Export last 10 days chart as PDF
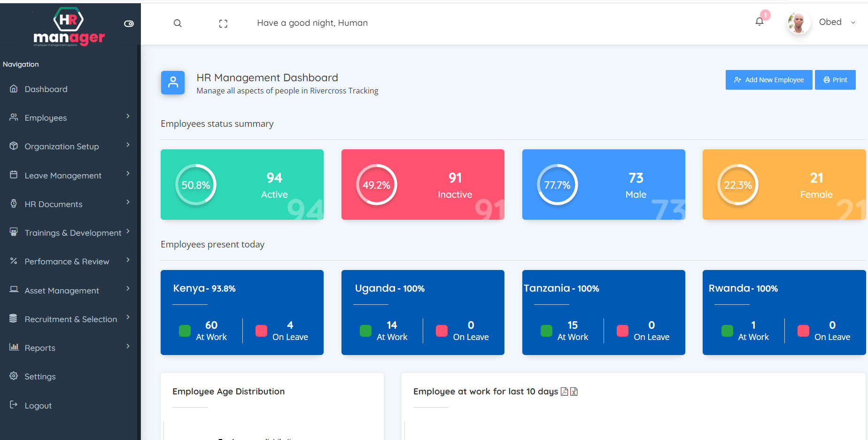This screenshot has width=868, height=440. (565, 392)
